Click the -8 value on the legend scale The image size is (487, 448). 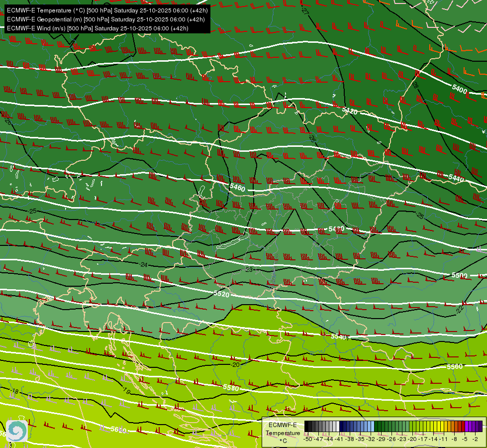pyautogui.click(x=454, y=440)
